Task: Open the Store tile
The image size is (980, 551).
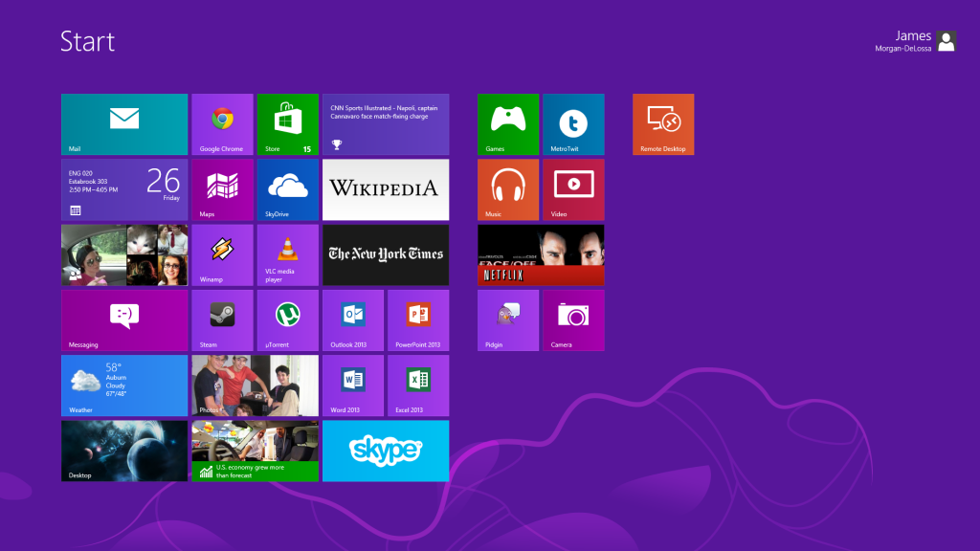Action: click(287, 124)
